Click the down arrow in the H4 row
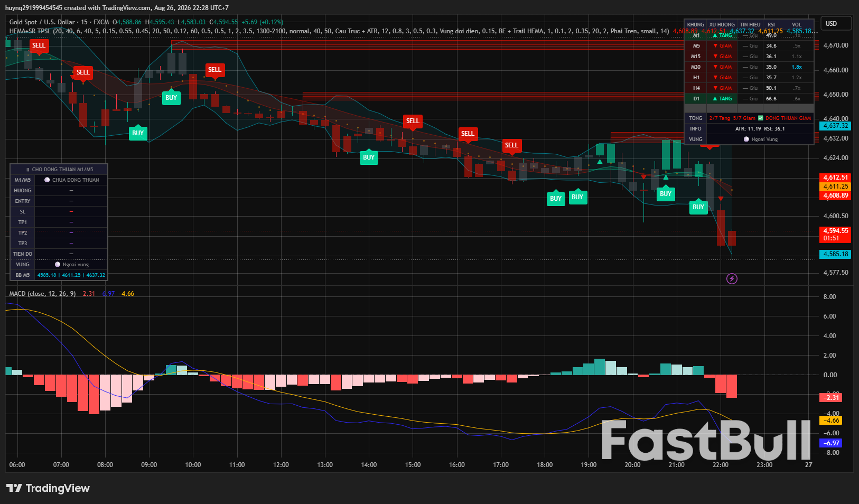This screenshot has width=859, height=504. (x=716, y=88)
